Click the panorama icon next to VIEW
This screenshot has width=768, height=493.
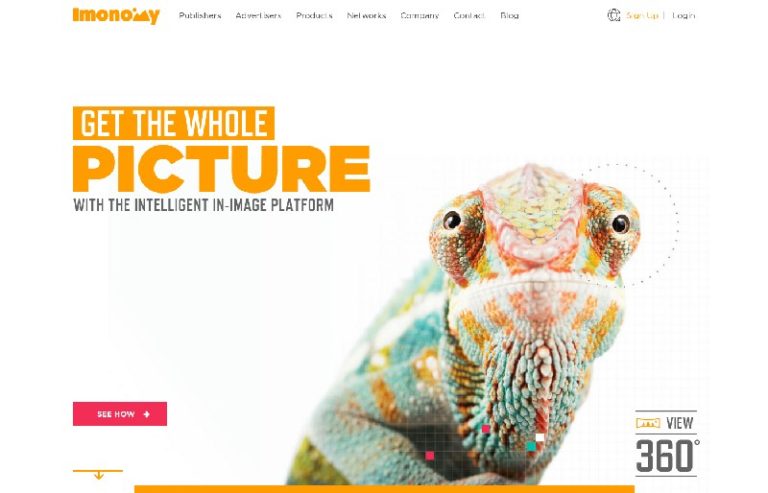pyautogui.click(x=648, y=423)
